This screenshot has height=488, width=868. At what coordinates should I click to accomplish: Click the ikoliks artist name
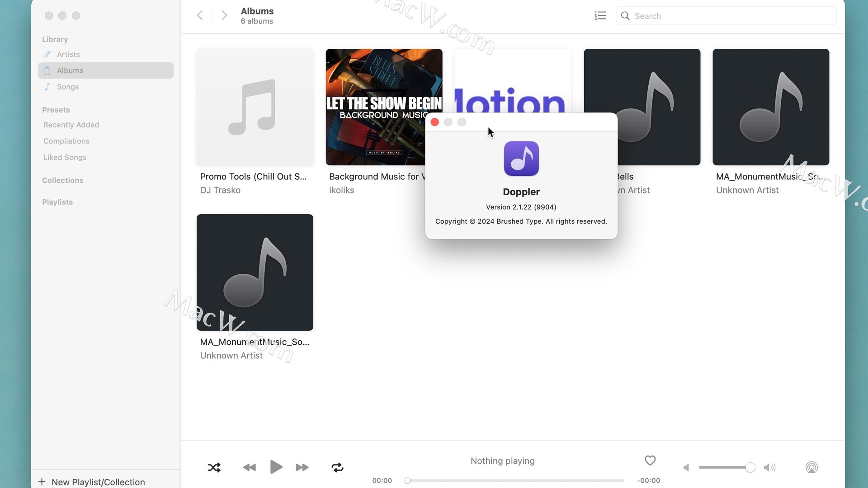point(341,190)
